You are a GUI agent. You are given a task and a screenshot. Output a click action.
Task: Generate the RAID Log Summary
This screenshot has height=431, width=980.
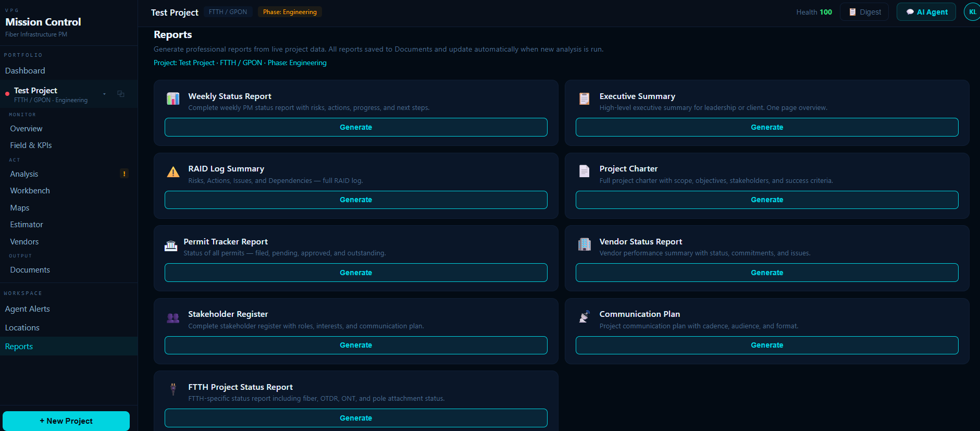[x=356, y=200]
